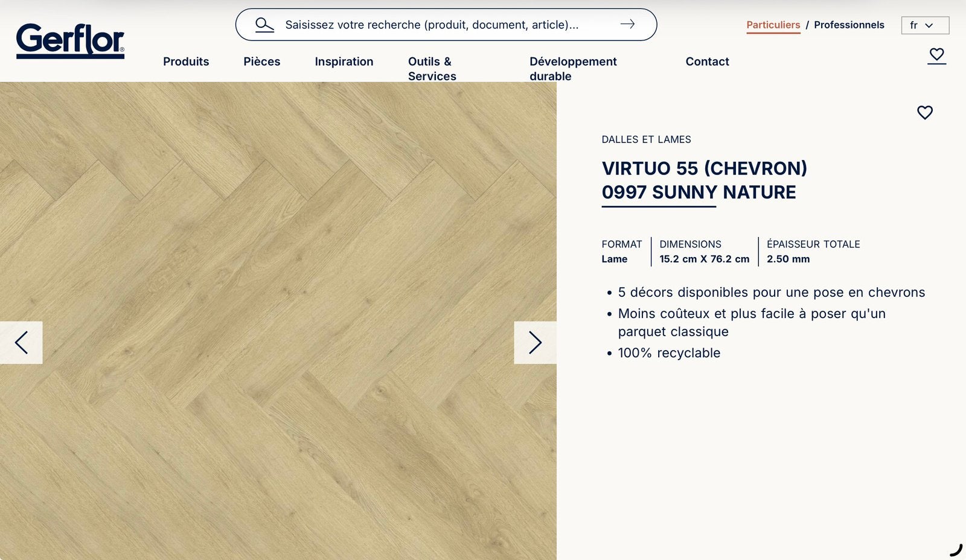Screen dimensions: 966x560
Task: Click the magnifying glass search icon
Action: click(x=264, y=25)
